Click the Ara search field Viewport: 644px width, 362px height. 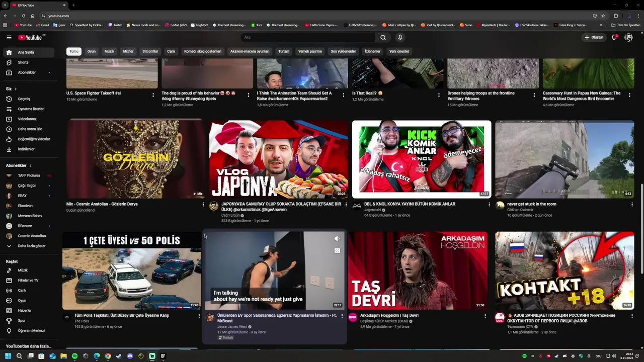click(x=307, y=37)
